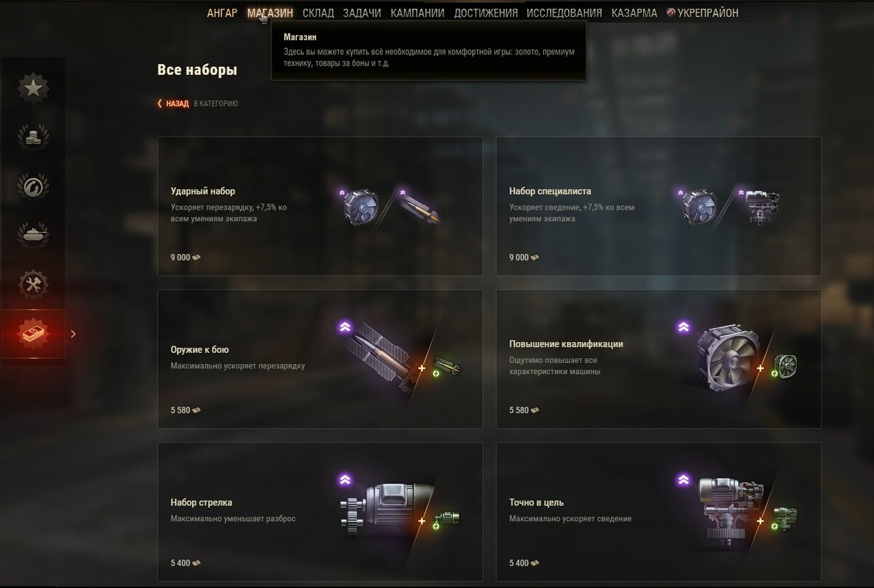Go to the ИССЛЕДОВАНИЯ tab
Viewport: 874px width, 588px height.
pos(564,13)
